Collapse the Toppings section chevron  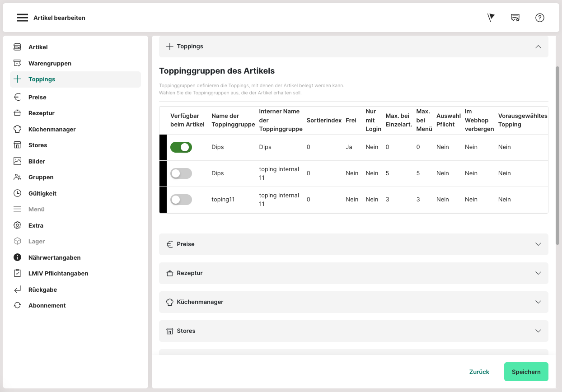[538, 47]
